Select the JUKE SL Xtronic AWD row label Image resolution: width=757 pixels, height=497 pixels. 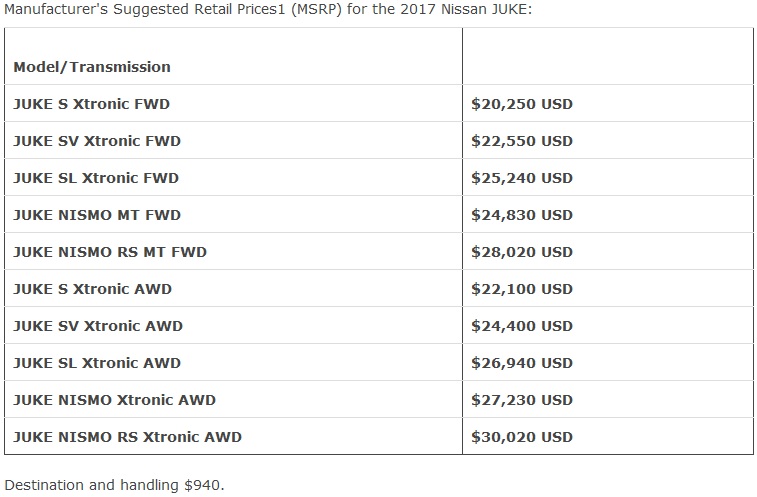(x=97, y=363)
